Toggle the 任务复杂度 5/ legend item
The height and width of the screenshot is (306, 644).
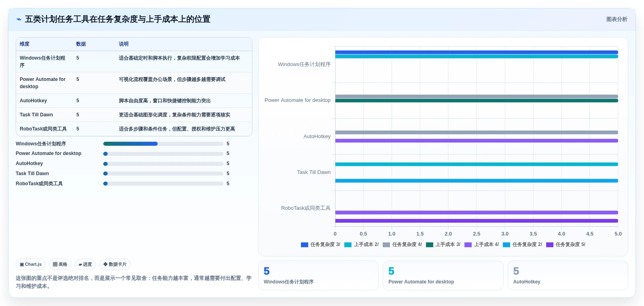click(566, 244)
